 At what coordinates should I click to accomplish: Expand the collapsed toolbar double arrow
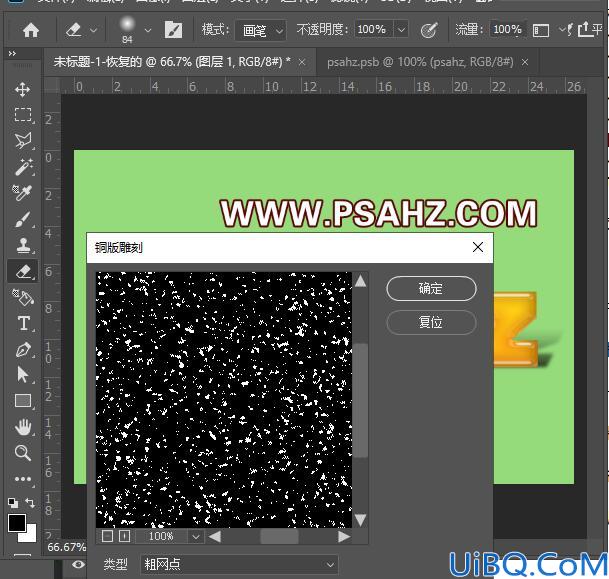[12, 54]
